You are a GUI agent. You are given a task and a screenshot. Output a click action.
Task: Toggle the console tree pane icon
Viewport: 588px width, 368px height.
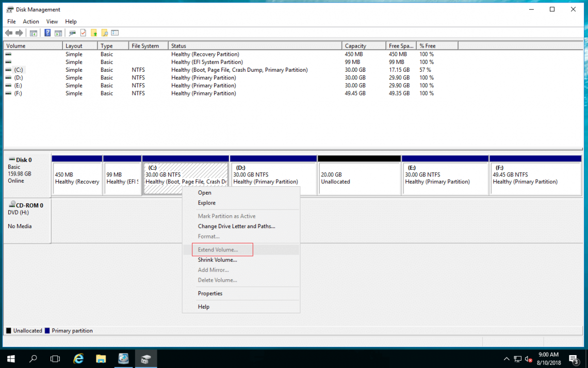33,33
